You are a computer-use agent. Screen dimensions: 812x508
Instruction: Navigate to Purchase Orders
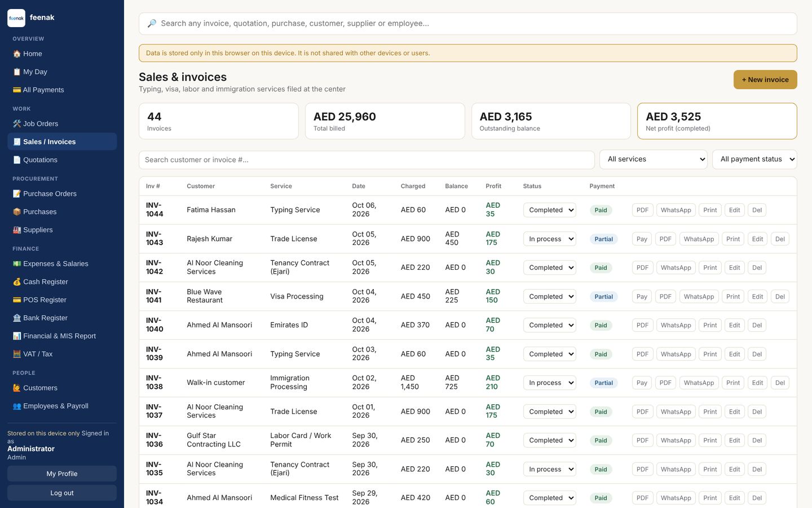pyautogui.click(x=62, y=194)
